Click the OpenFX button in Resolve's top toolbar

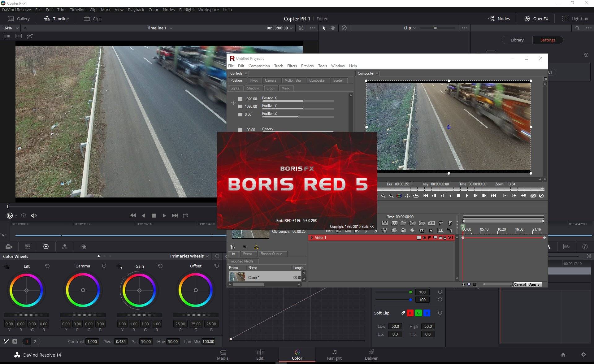[x=536, y=19]
